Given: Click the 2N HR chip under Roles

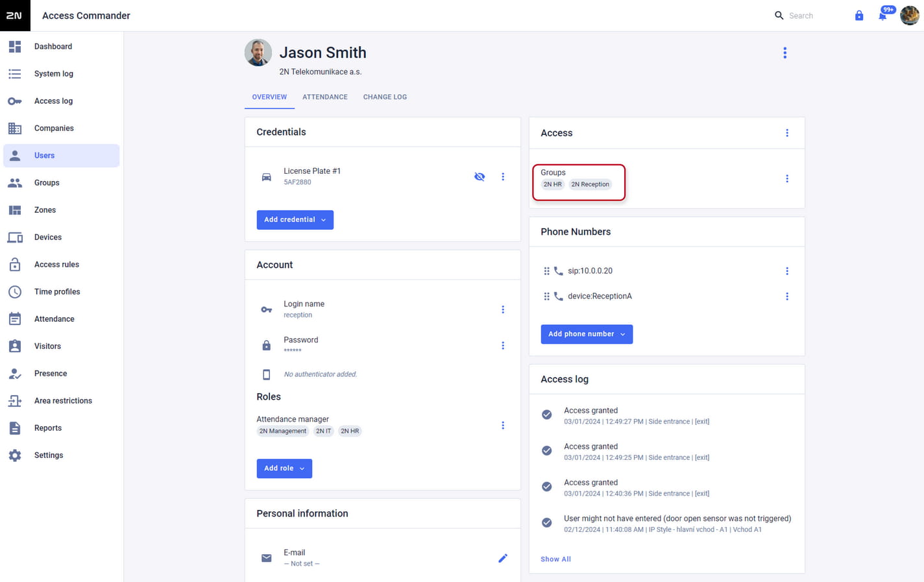Looking at the screenshot, I should pos(350,431).
